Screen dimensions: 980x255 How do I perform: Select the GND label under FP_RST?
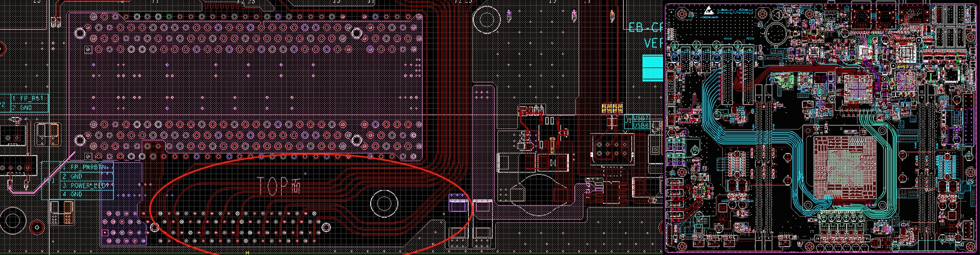click(x=26, y=108)
